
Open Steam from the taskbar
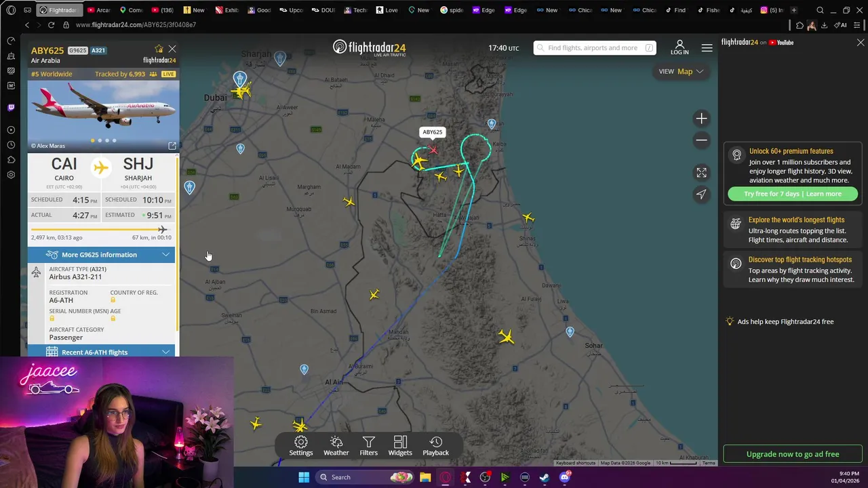coord(545,477)
